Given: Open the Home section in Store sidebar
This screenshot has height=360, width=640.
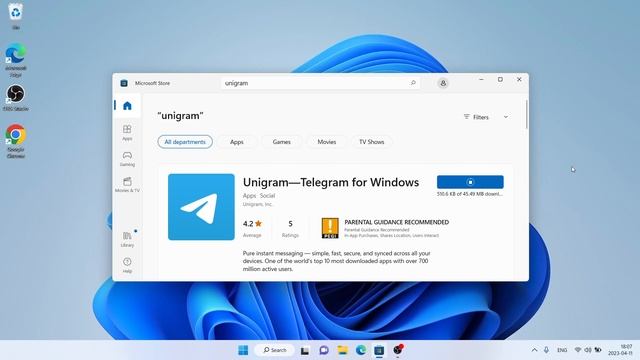Looking at the screenshot, I should [x=127, y=106].
